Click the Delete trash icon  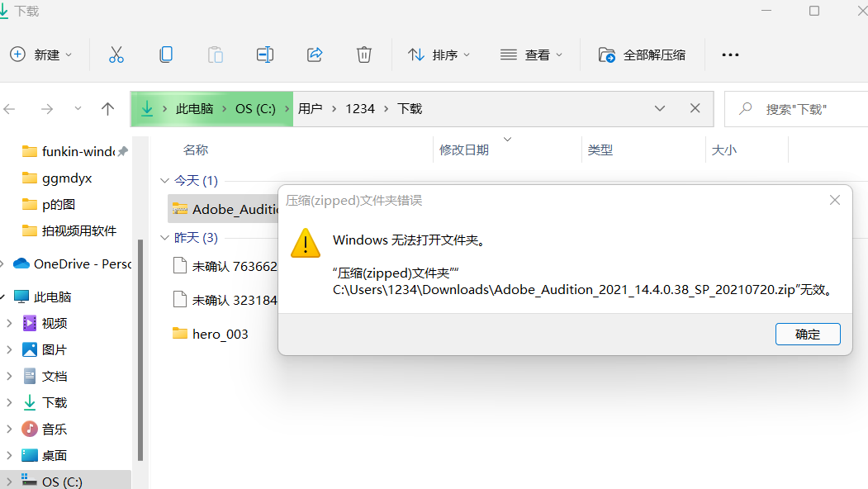(x=363, y=55)
